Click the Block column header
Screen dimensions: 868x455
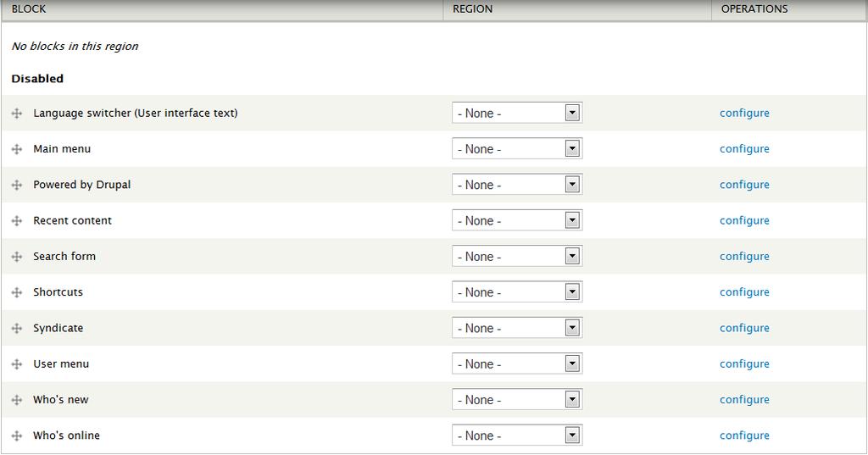[x=29, y=8]
